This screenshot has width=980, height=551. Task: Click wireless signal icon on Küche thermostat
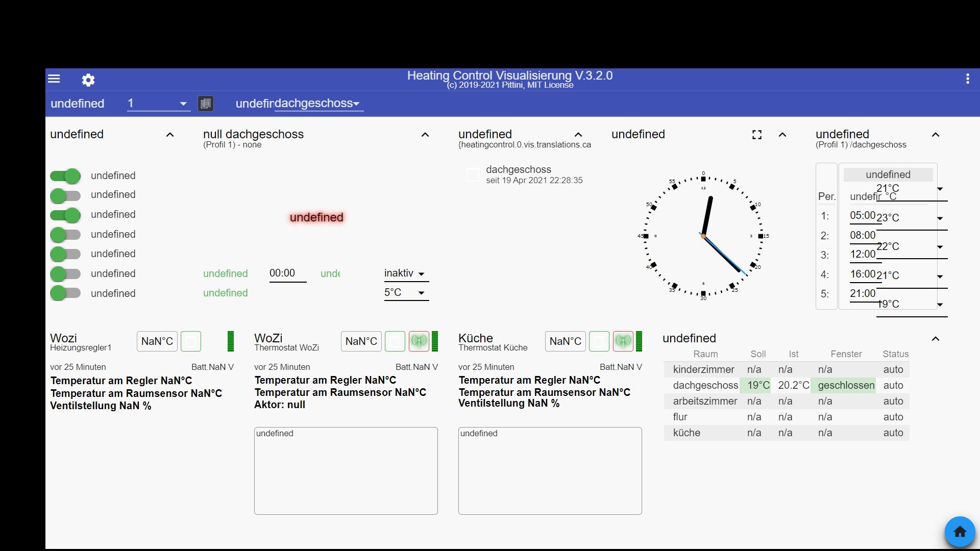coord(623,341)
